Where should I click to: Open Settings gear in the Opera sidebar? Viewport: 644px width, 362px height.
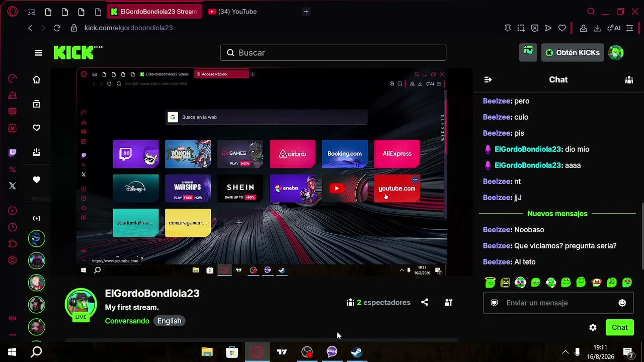point(13,260)
